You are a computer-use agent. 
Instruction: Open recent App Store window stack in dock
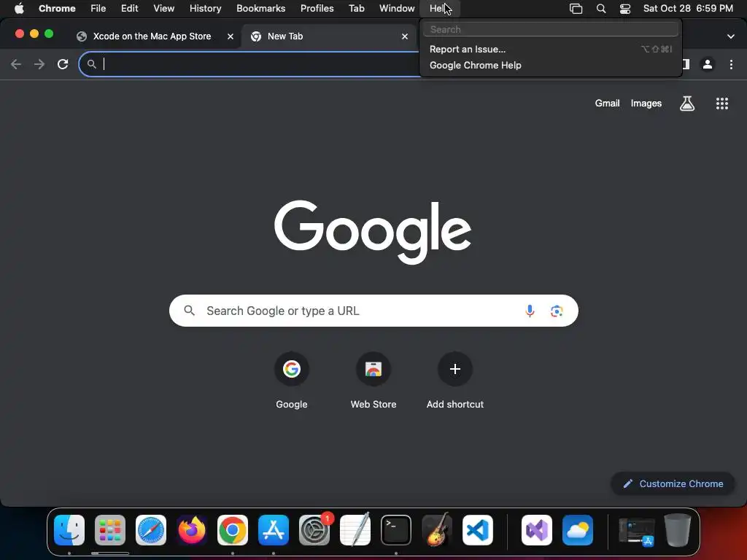click(x=636, y=531)
